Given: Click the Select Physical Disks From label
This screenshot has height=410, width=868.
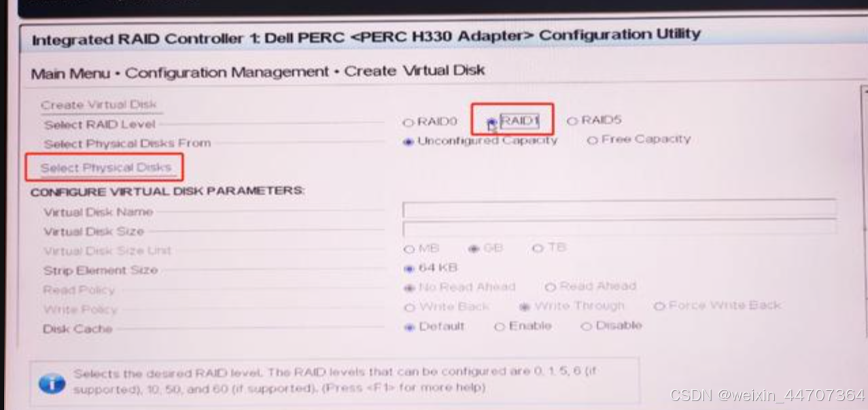Looking at the screenshot, I should point(127,143).
